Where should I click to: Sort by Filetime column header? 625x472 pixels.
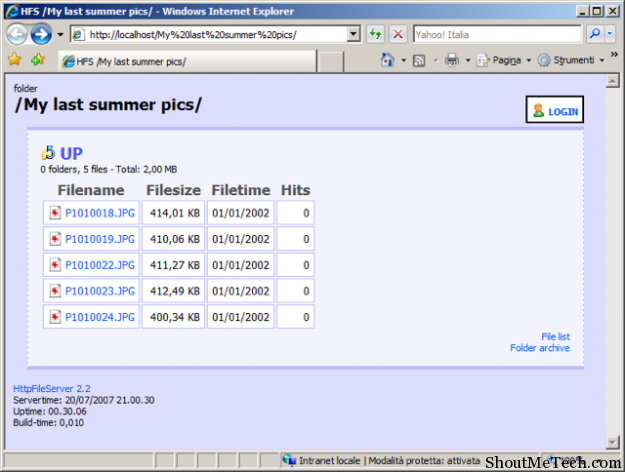(x=241, y=190)
